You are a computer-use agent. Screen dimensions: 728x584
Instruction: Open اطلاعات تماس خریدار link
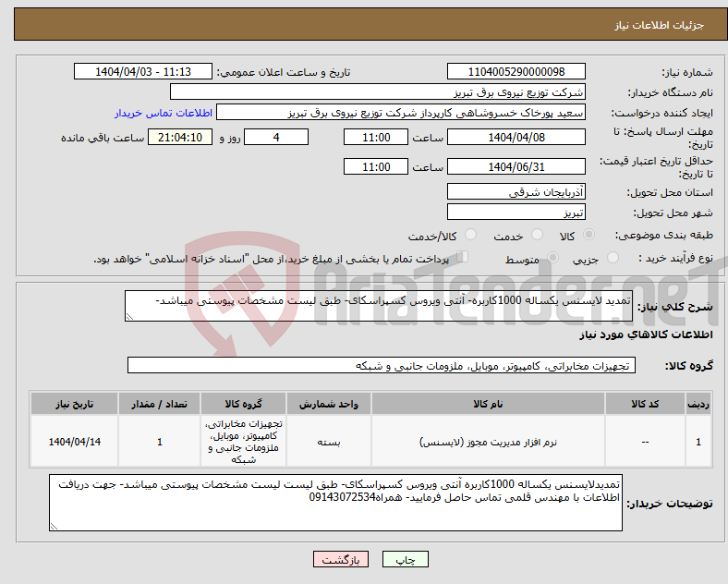pyautogui.click(x=164, y=113)
